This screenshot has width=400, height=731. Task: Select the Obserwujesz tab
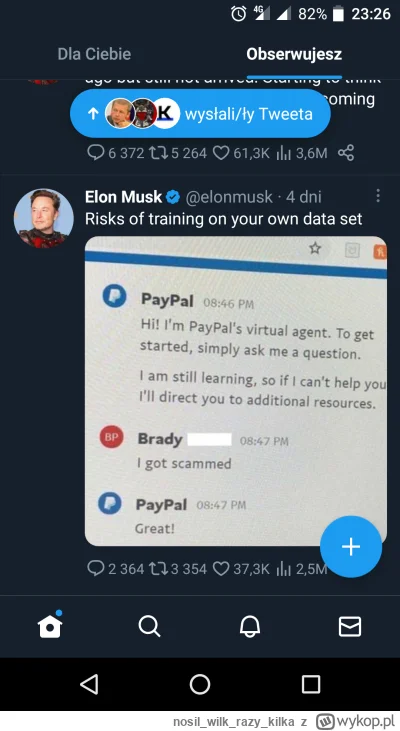coord(294,54)
